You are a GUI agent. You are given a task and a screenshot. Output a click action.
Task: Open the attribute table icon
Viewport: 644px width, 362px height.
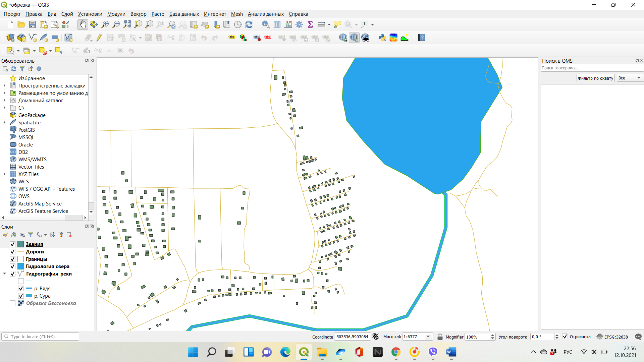coord(277,24)
